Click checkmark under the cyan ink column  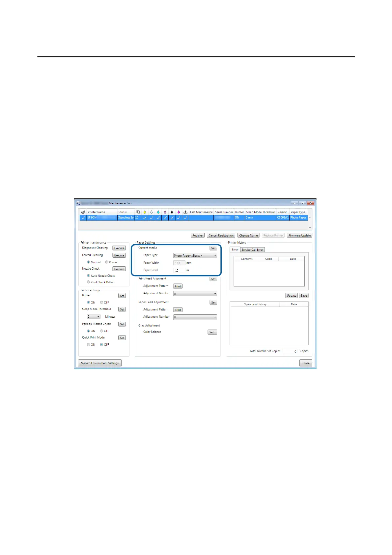pyautogui.click(x=158, y=218)
